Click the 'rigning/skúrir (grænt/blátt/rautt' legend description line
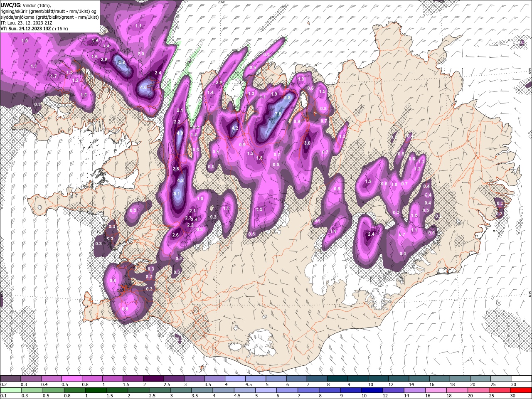Screen dimensions: 532x399 pos(49,11)
